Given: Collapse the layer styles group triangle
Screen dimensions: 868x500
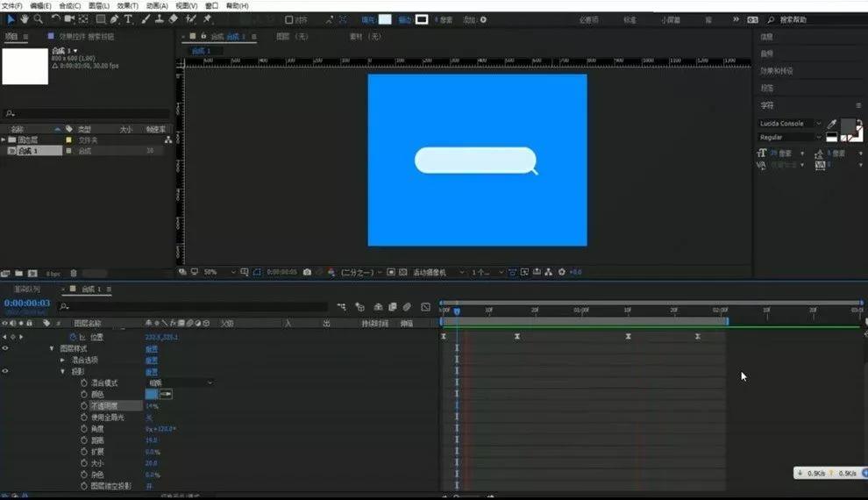Looking at the screenshot, I should [52, 348].
